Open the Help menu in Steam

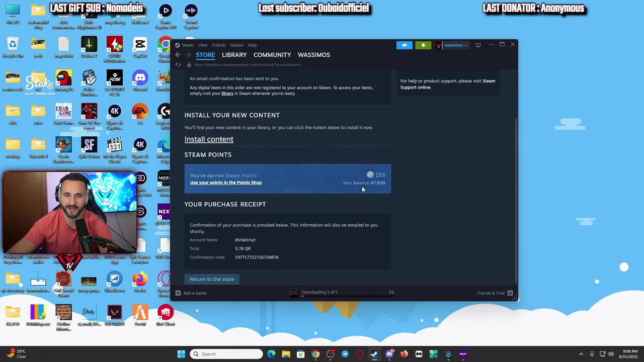[252, 45]
